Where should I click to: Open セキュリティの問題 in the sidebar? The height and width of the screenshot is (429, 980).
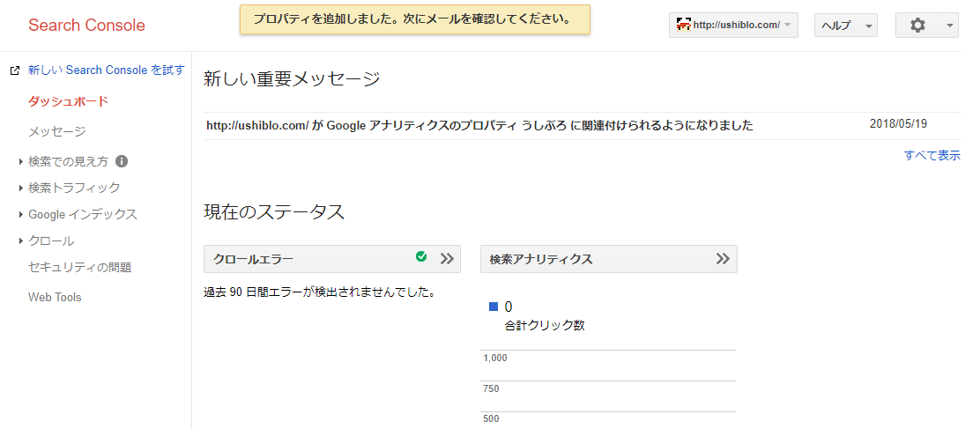coord(80,267)
